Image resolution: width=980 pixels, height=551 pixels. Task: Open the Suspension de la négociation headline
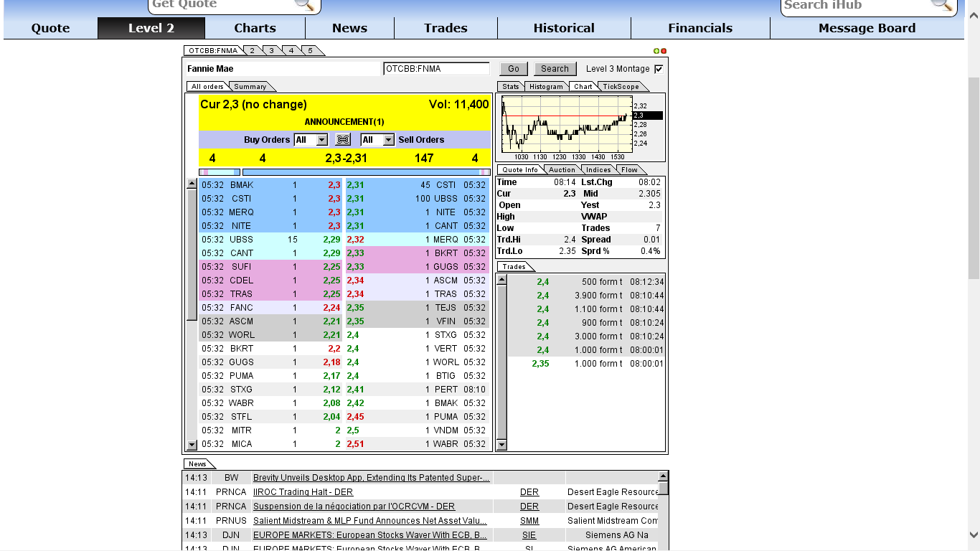[x=354, y=507]
